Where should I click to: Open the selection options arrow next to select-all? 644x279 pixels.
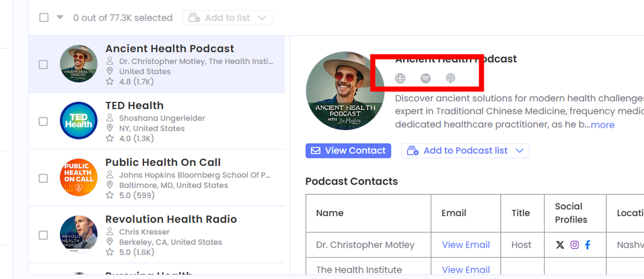tap(60, 17)
